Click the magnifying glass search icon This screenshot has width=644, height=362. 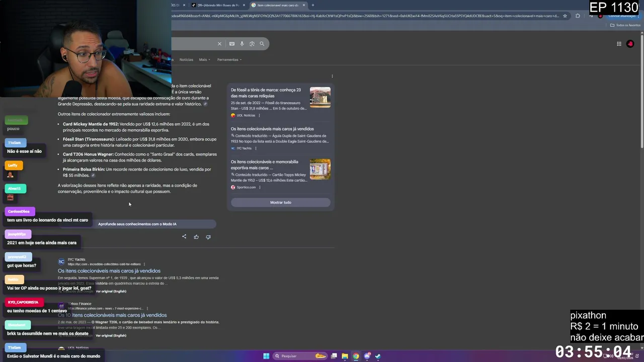(262, 44)
